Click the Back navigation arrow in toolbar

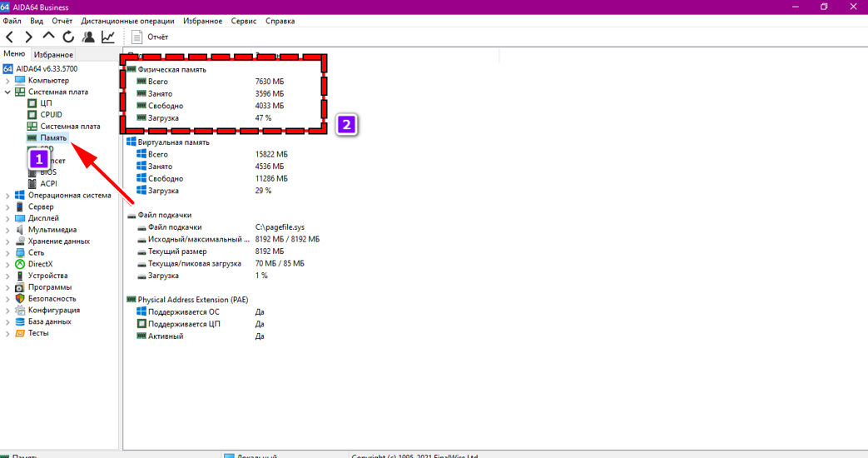pyautogui.click(x=10, y=37)
